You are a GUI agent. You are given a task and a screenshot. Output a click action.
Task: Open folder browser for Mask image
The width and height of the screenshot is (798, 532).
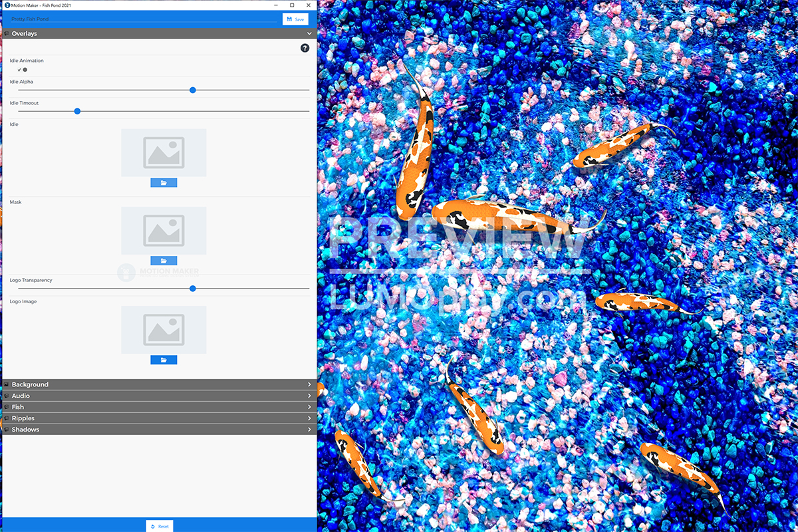[164, 261]
